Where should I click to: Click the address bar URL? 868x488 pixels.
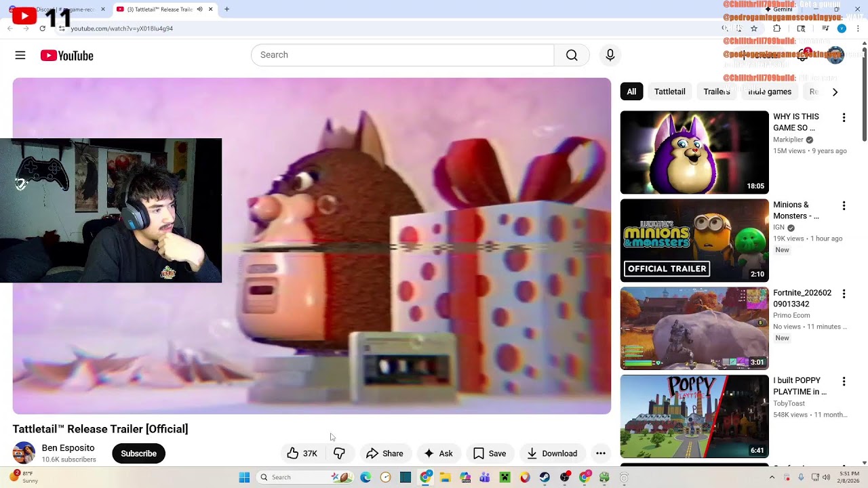(x=122, y=28)
